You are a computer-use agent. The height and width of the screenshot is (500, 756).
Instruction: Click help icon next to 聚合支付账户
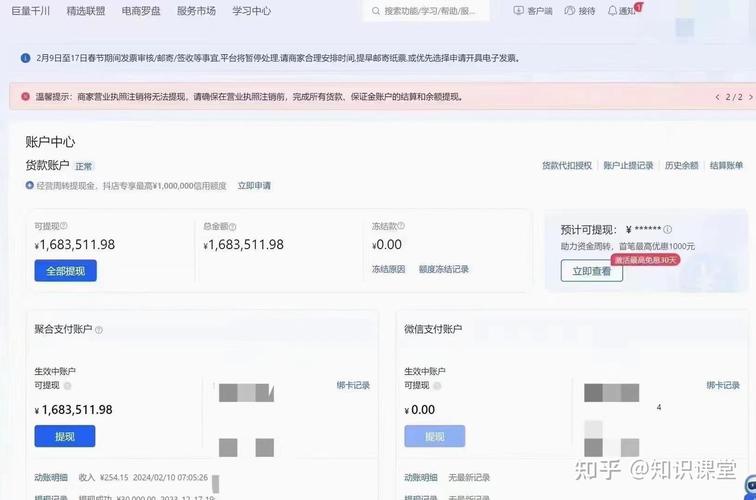(99, 330)
